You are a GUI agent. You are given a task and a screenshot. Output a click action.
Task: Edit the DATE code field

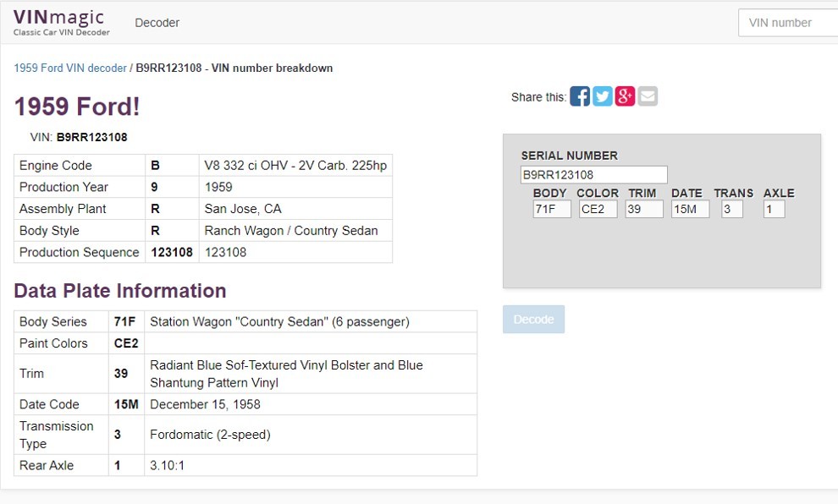coord(690,209)
